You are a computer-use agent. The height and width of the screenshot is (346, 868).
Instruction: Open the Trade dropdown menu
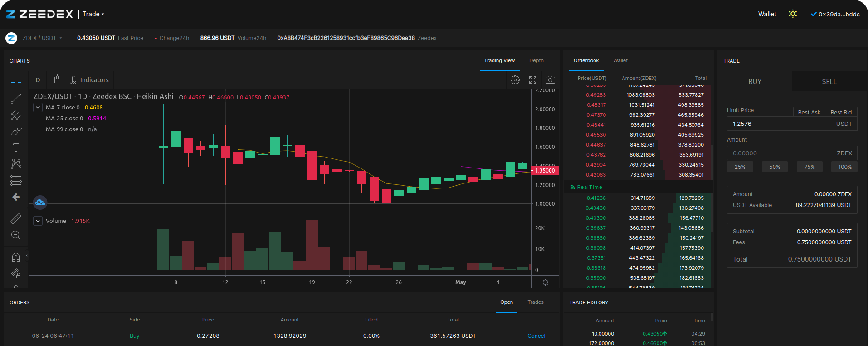(x=93, y=14)
